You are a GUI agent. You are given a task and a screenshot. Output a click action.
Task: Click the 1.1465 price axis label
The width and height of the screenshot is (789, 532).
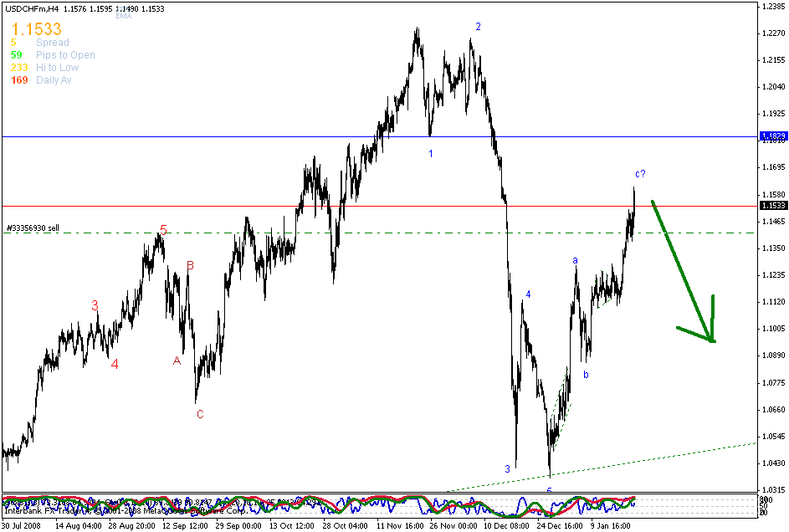click(774, 221)
